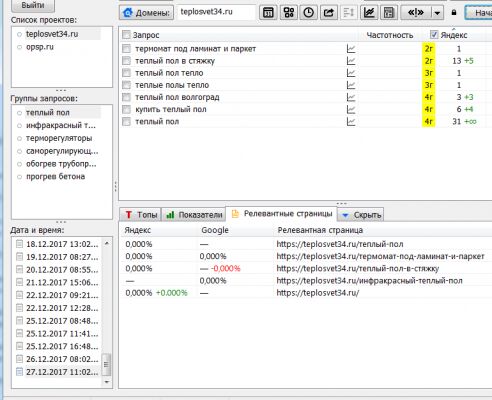Select the 19.12.2017 08:27 snapshot
Screen dimensions: 492x400
(x=62, y=257)
